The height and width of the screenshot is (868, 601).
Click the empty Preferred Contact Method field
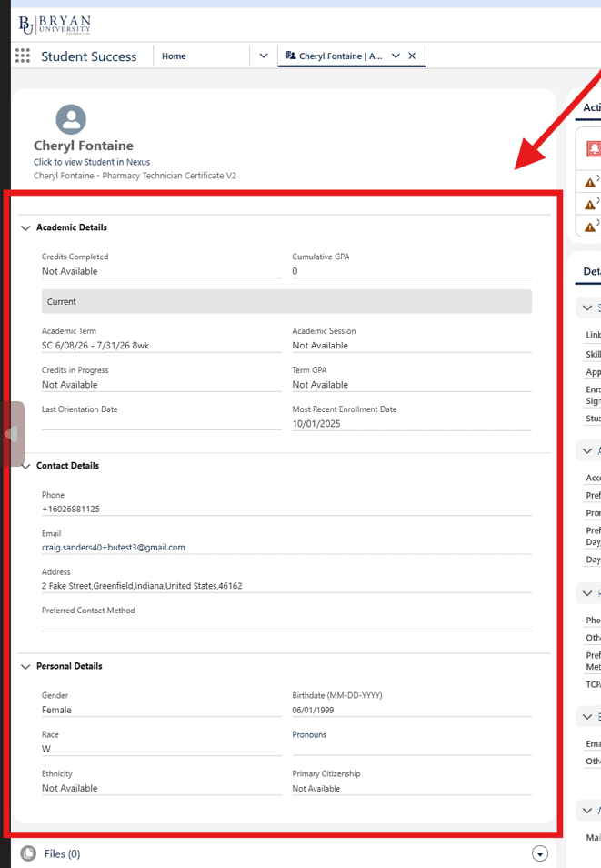click(286, 624)
